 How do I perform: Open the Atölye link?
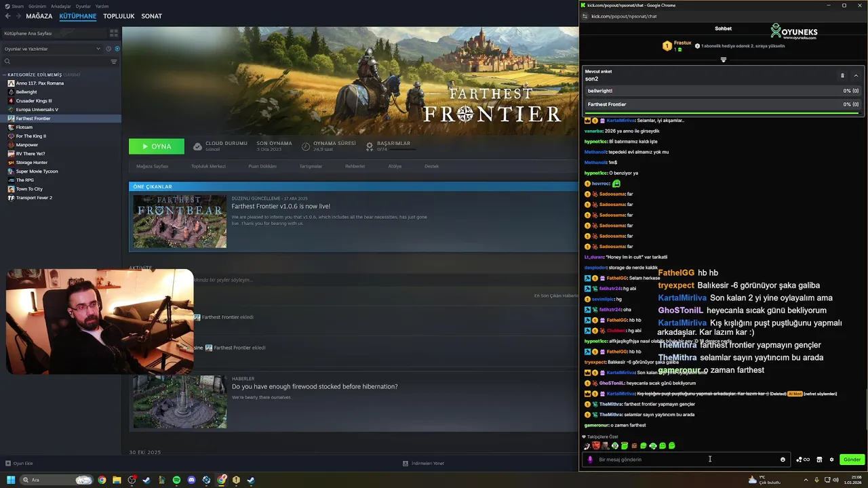tap(395, 166)
